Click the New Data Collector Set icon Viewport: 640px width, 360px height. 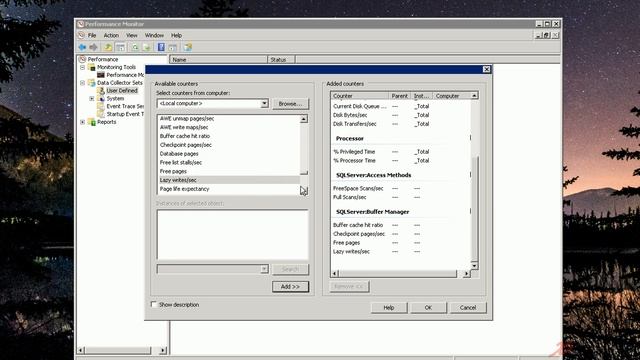pos(188,47)
